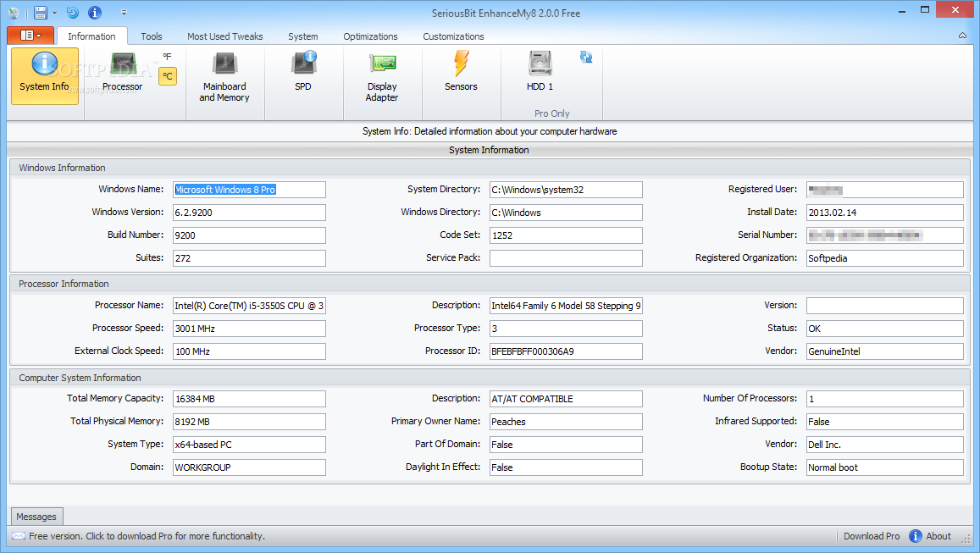
Task: Click the Download Pro link
Action: pos(872,536)
